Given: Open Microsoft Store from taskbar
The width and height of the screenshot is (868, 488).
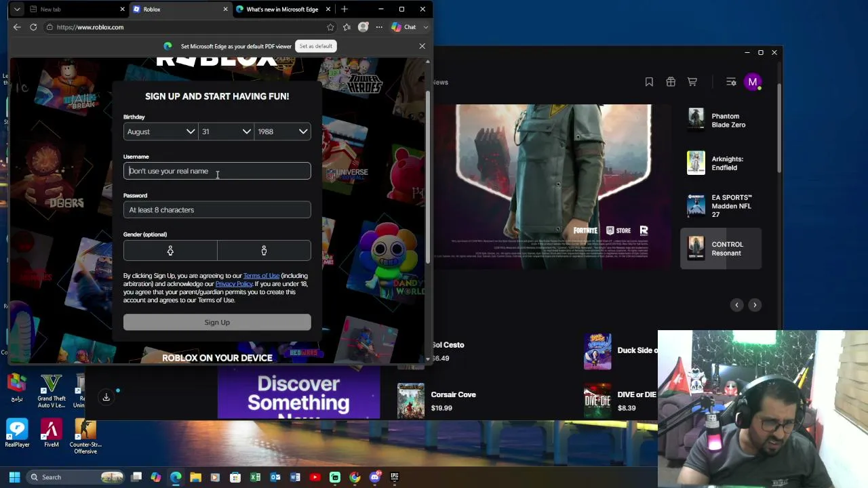Looking at the screenshot, I should click(x=235, y=477).
